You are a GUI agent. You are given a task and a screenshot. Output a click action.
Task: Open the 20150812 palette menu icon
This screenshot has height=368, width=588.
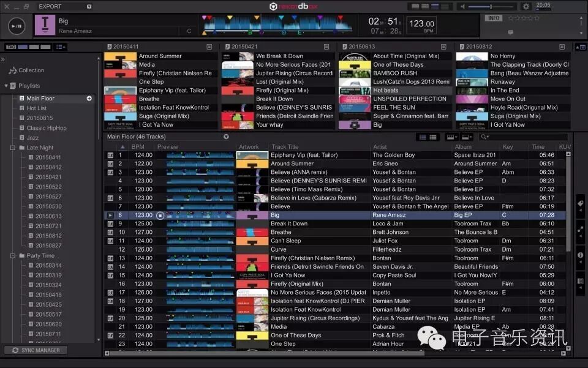point(562,47)
